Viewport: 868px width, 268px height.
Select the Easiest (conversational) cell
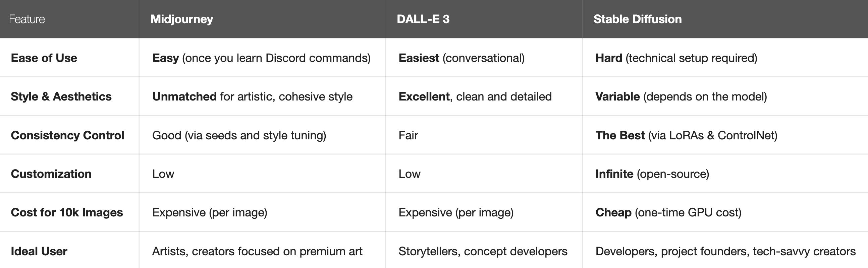(461, 58)
